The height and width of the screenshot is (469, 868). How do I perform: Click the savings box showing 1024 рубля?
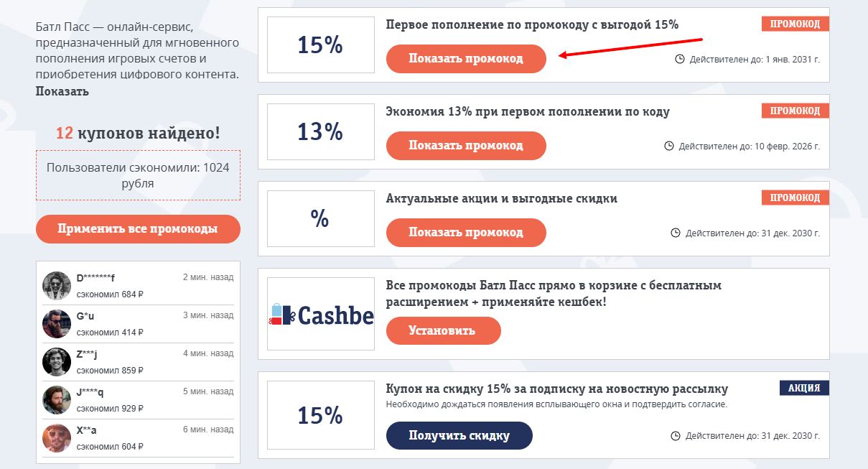click(137, 175)
